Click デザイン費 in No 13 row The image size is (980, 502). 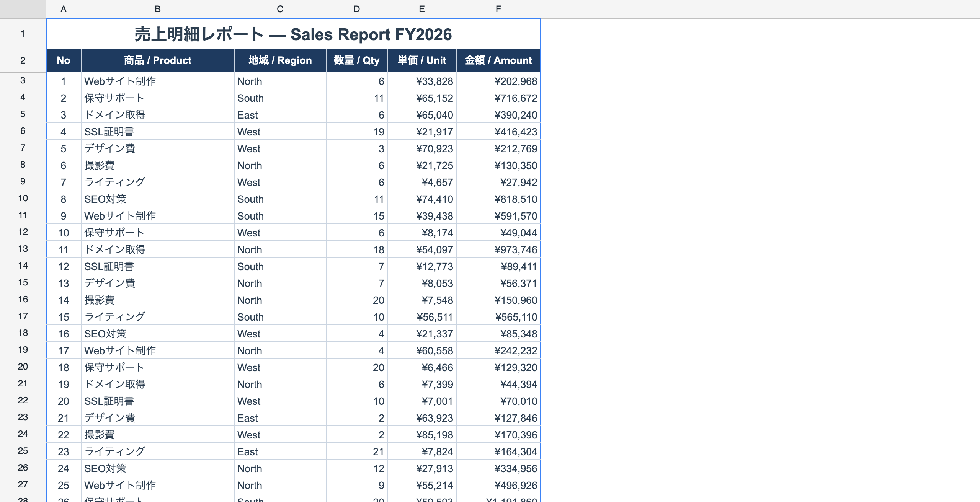click(158, 283)
